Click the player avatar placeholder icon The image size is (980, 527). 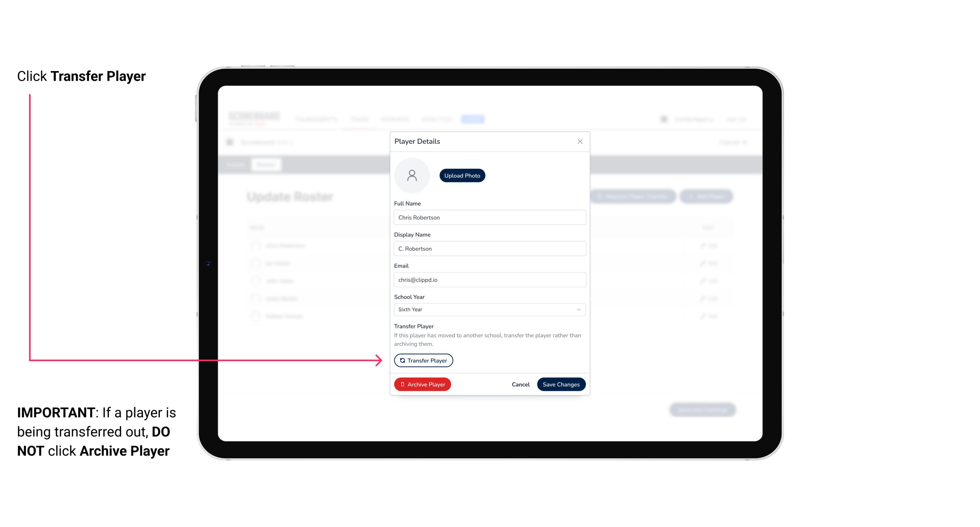[412, 175]
